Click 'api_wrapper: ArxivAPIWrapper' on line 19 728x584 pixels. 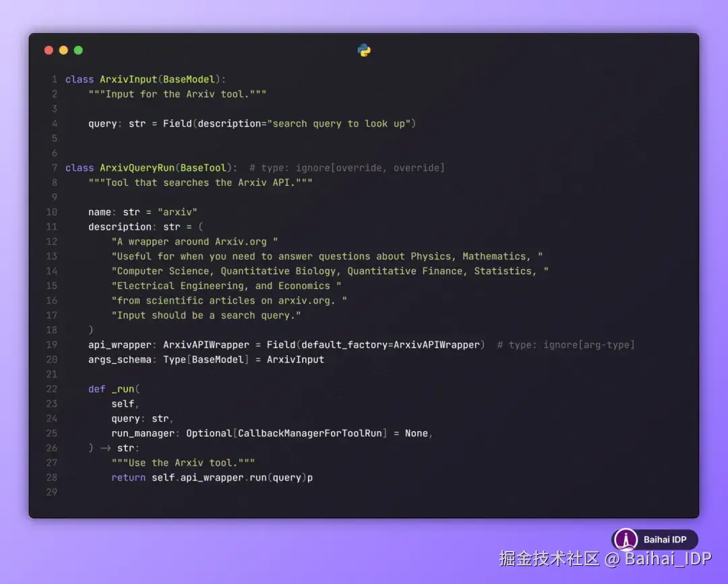[x=169, y=345]
